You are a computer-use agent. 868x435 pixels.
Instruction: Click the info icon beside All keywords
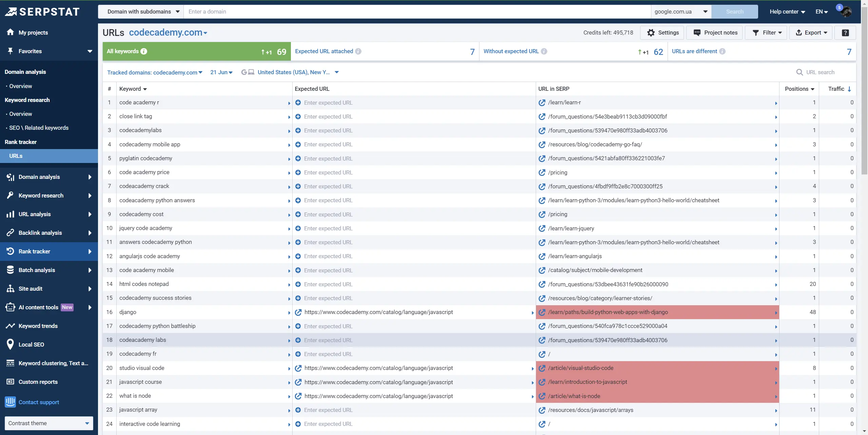pyautogui.click(x=144, y=51)
